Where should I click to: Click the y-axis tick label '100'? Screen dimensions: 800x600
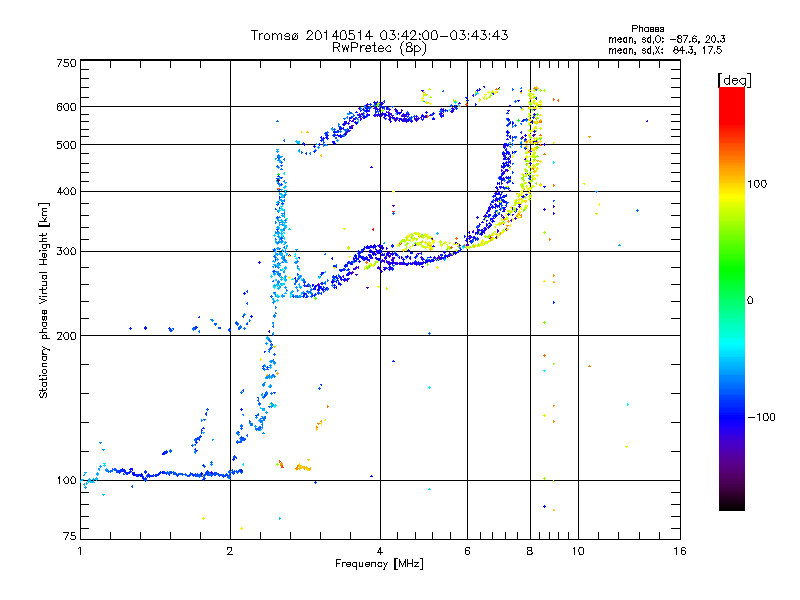pos(66,481)
